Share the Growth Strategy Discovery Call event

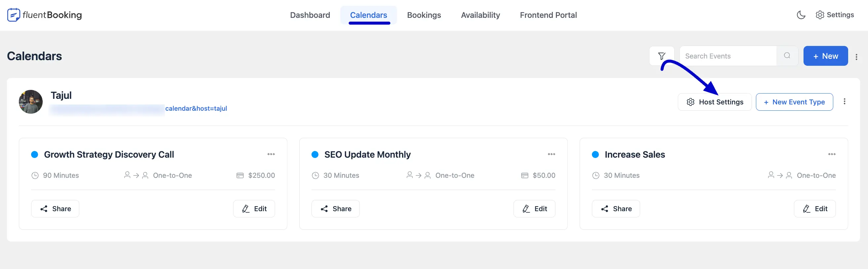click(x=55, y=209)
